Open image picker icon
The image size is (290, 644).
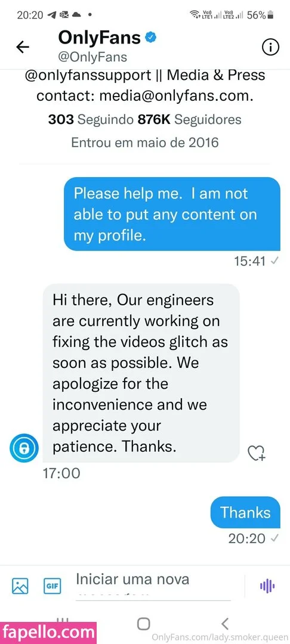[20, 586]
